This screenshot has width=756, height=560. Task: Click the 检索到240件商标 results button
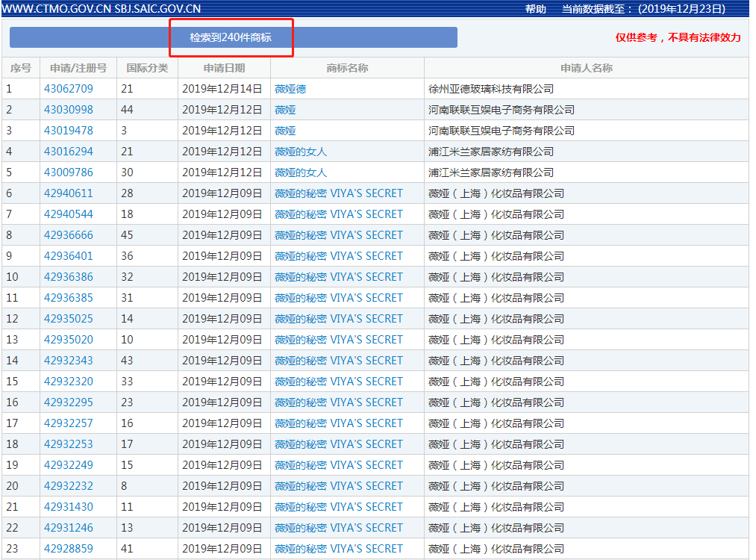point(231,37)
